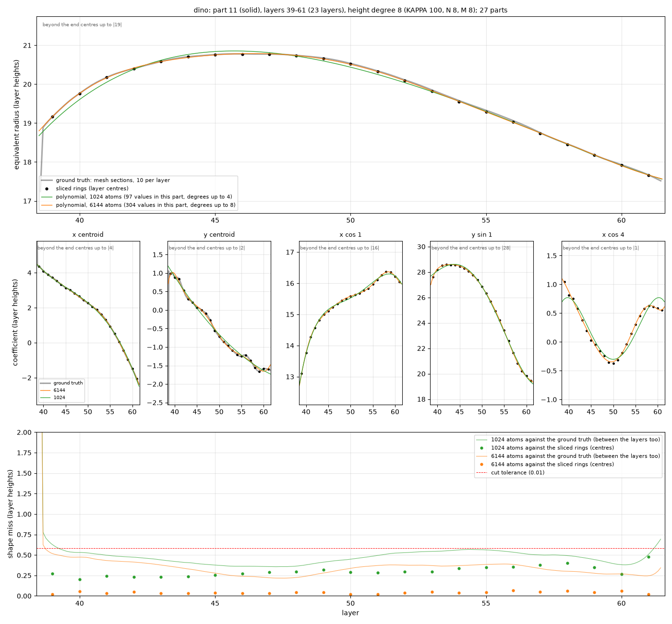Click the "shape miss (layer heights)" axis label
This screenshot has height=624, width=672.
tap(11, 514)
